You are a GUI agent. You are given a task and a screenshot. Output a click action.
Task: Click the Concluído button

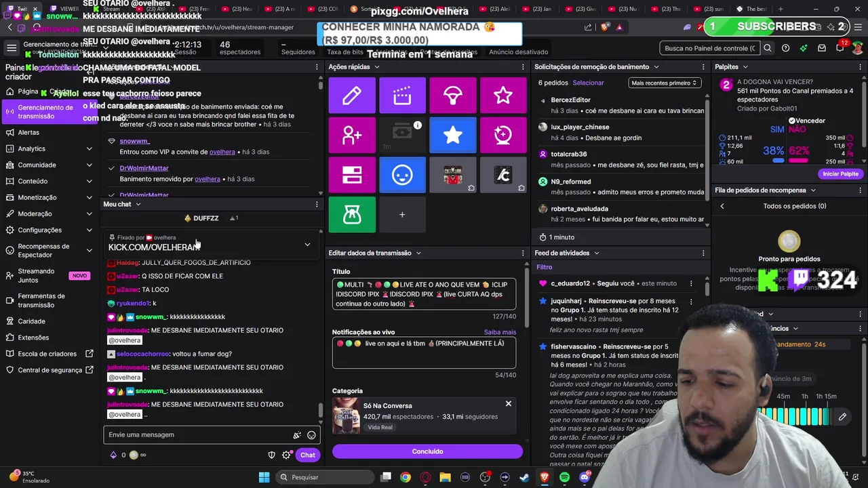pos(427,451)
